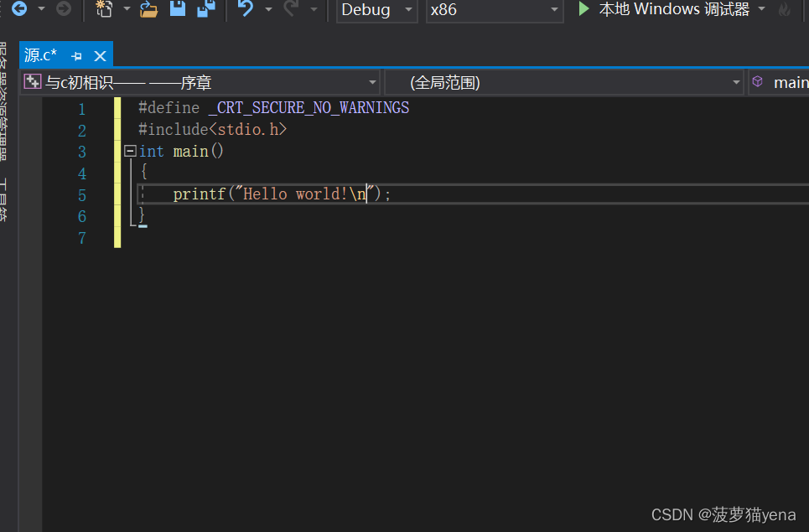Click the New Project icon
809x532 pixels.
tap(104, 8)
